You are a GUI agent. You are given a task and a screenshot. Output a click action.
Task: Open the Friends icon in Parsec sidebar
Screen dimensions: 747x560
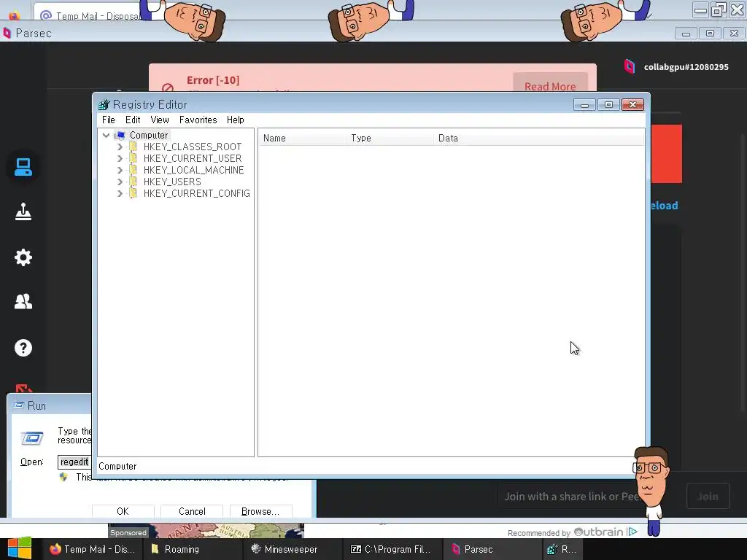coord(23,301)
